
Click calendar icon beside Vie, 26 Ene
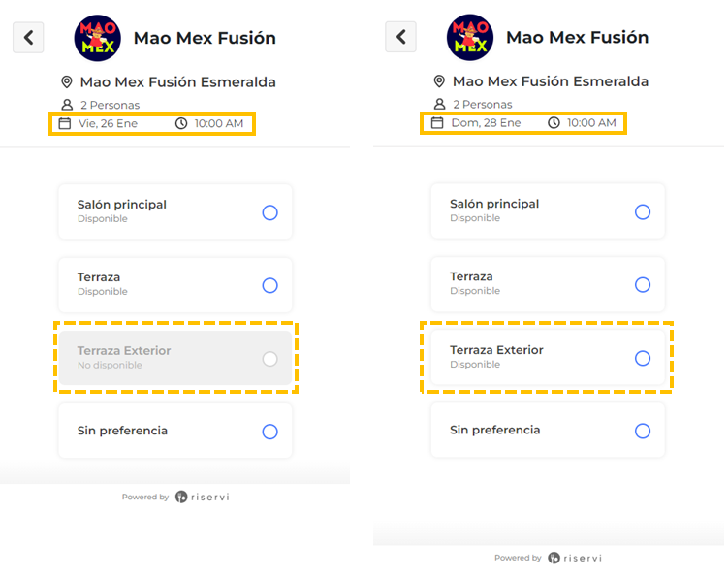65,123
